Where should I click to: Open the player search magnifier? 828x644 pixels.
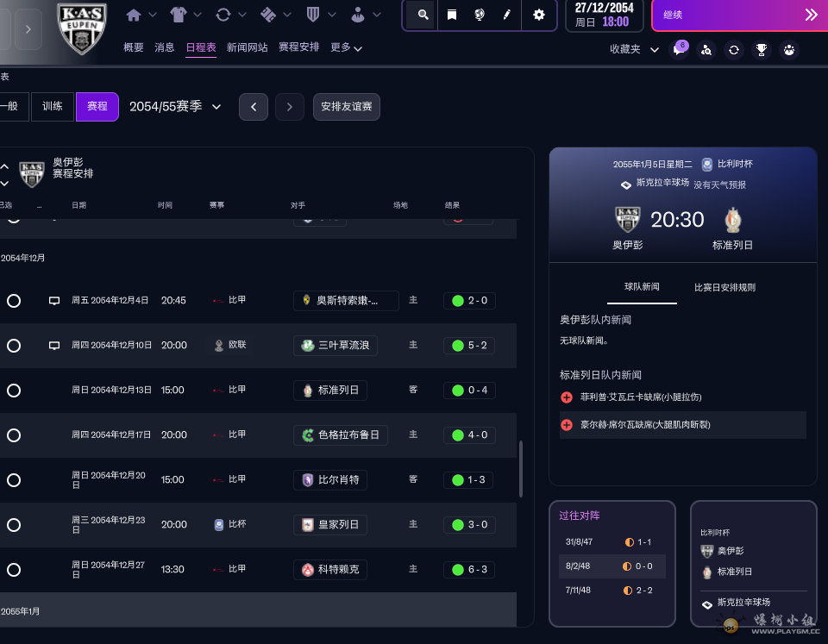(x=420, y=15)
